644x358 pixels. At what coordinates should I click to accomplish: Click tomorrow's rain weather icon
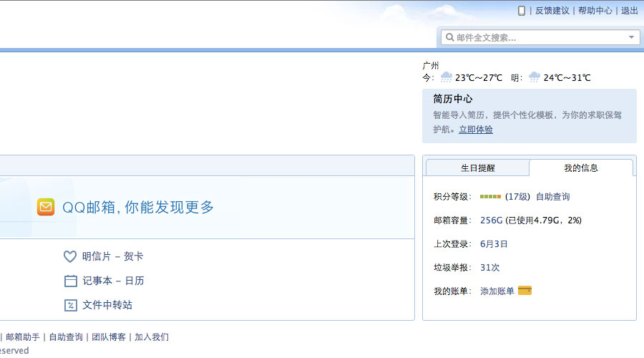pos(535,77)
